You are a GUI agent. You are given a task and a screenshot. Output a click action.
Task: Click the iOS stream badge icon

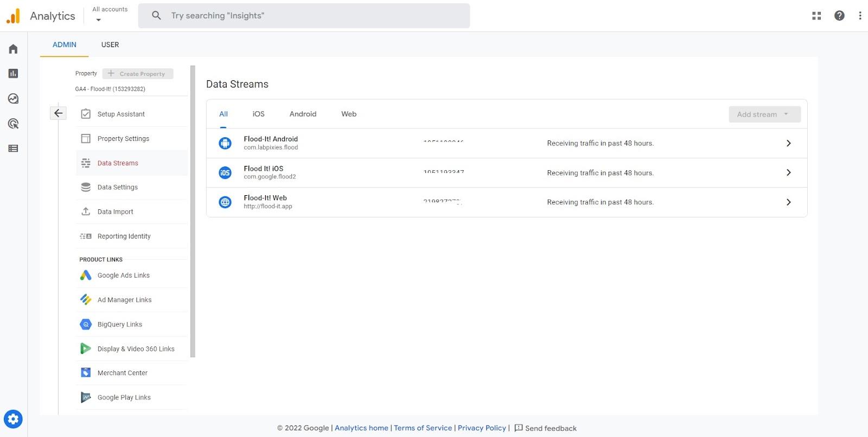(x=225, y=172)
